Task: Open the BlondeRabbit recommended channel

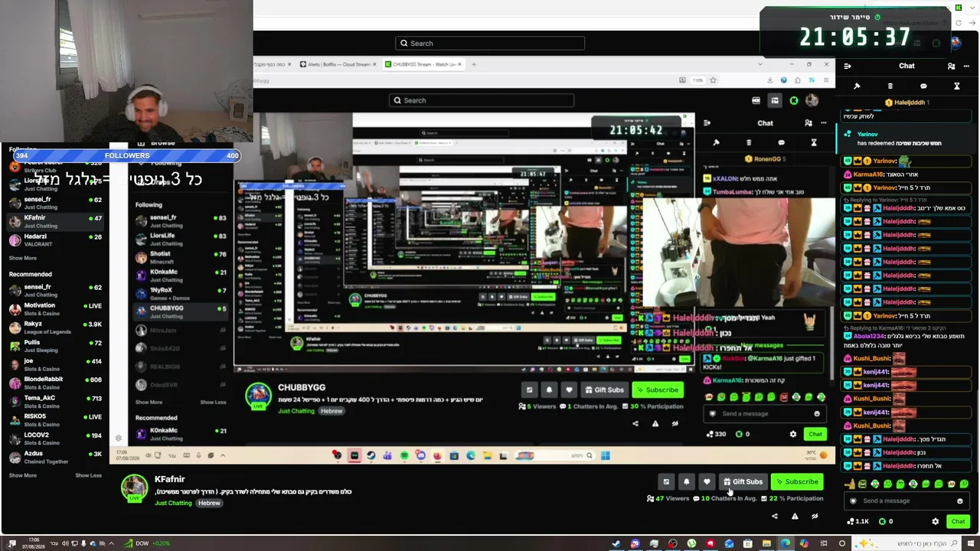Action: coord(55,383)
